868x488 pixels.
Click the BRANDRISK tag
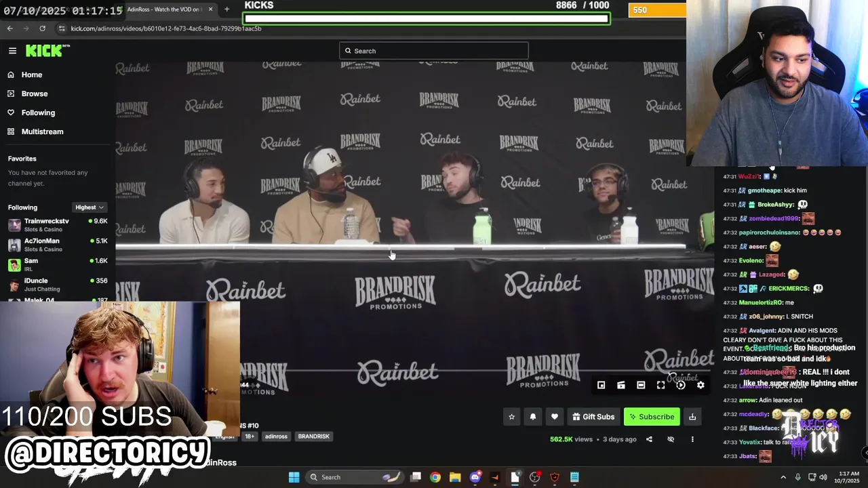click(313, 436)
